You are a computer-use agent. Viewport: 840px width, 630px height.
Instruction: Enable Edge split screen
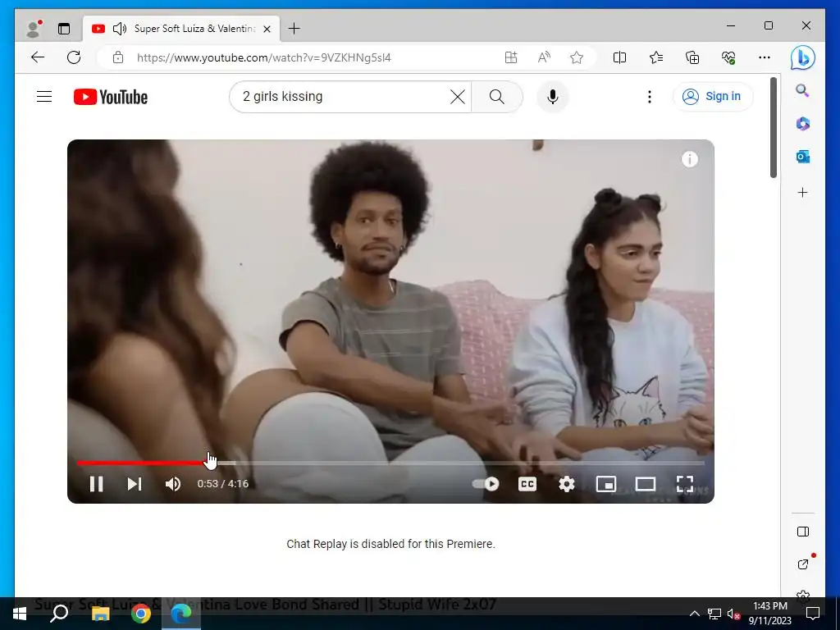tap(620, 57)
